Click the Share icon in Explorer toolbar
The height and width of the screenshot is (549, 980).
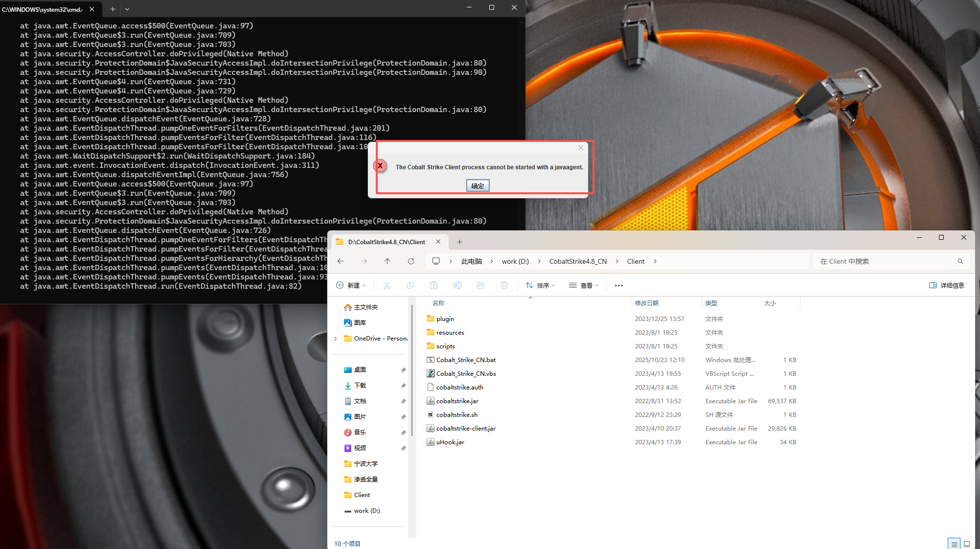pyautogui.click(x=481, y=285)
